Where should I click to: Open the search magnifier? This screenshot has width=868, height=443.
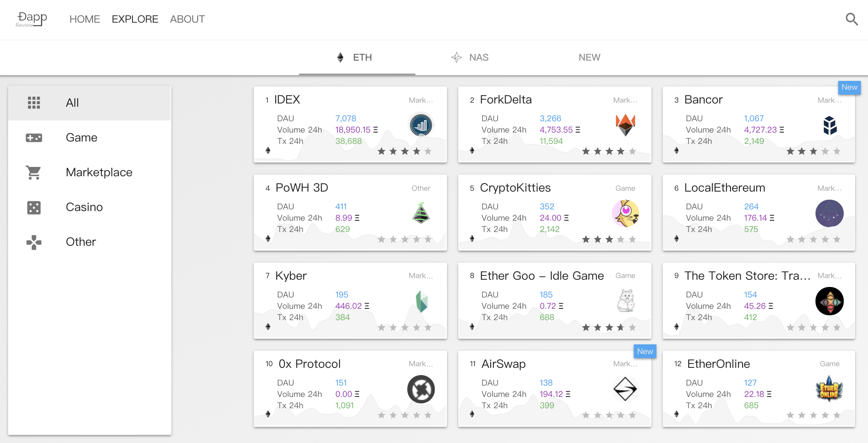[x=851, y=19]
